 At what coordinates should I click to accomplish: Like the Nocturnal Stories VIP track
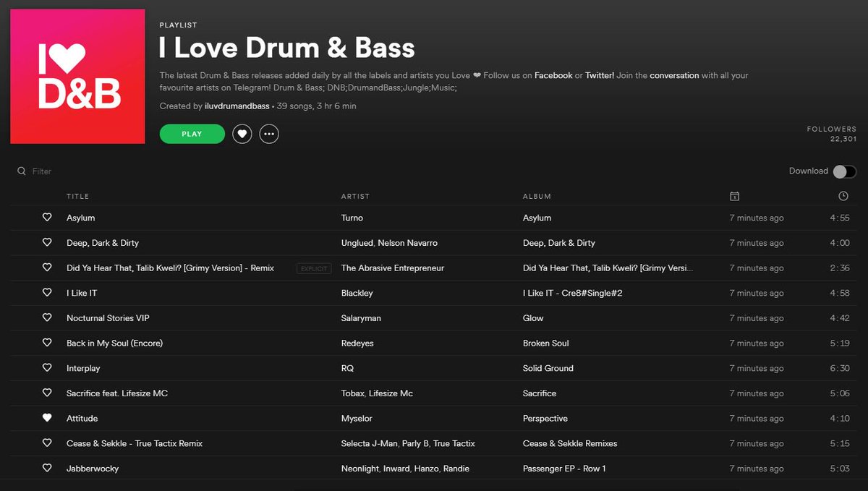47,317
